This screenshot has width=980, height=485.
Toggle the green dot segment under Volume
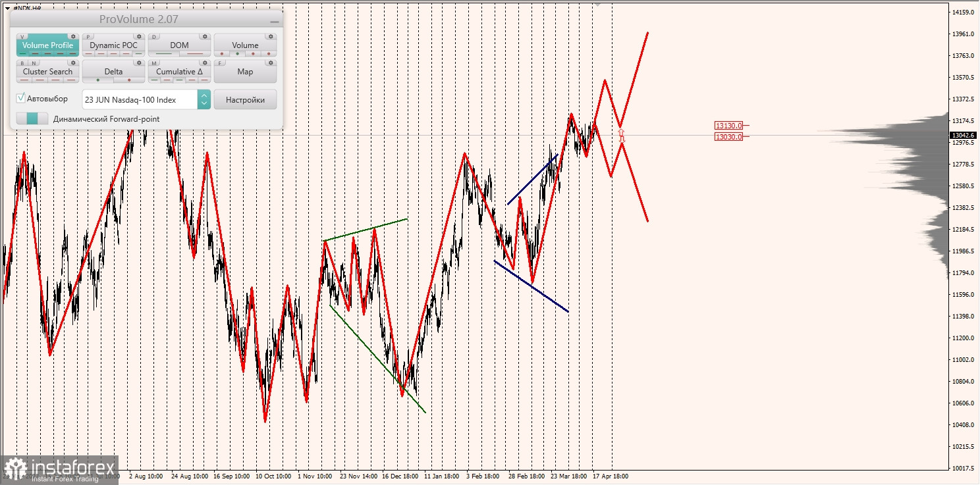click(238, 53)
